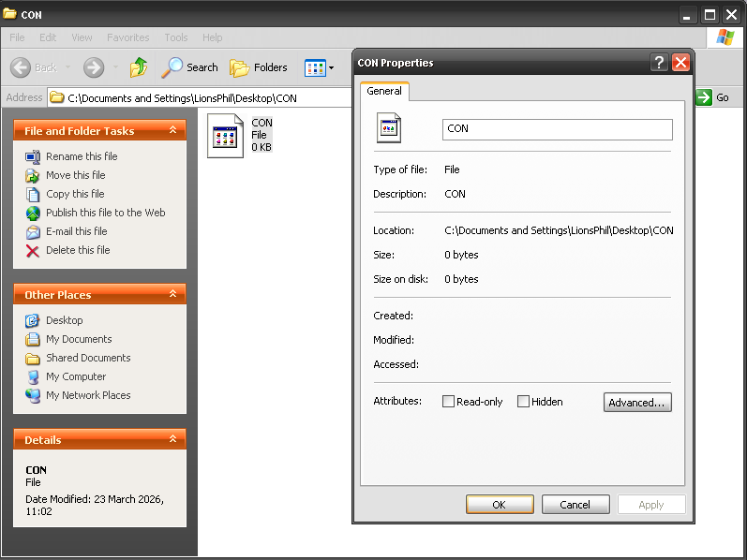The image size is (747, 560).
Task: Click Copy this file icon
Action: point(33,194)
